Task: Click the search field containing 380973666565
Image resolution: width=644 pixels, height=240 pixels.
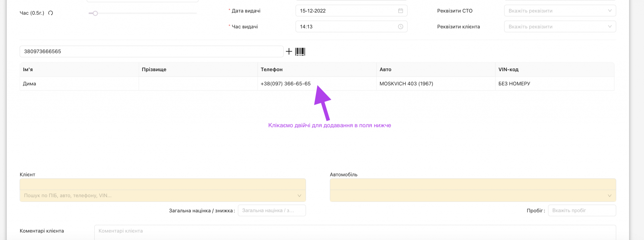Action: (x=152, y=51)
